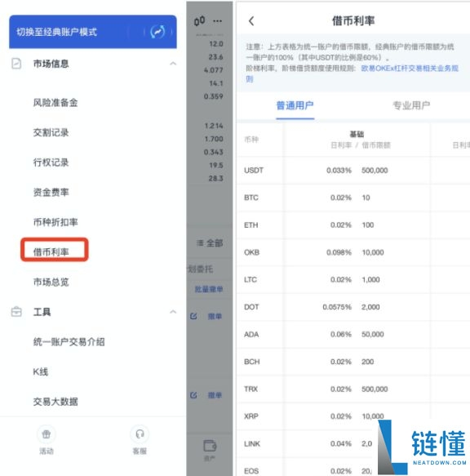Select the XRP row
Image resolution: width=470 pixels, height=476 pixels.
click(353, 416)
